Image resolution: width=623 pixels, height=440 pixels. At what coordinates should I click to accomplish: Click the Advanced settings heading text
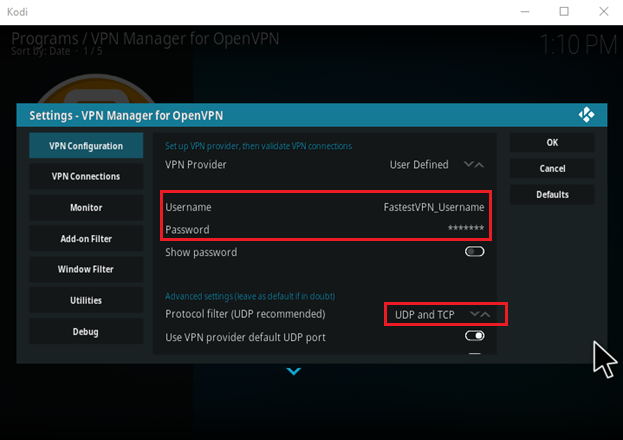coord(250,296)
